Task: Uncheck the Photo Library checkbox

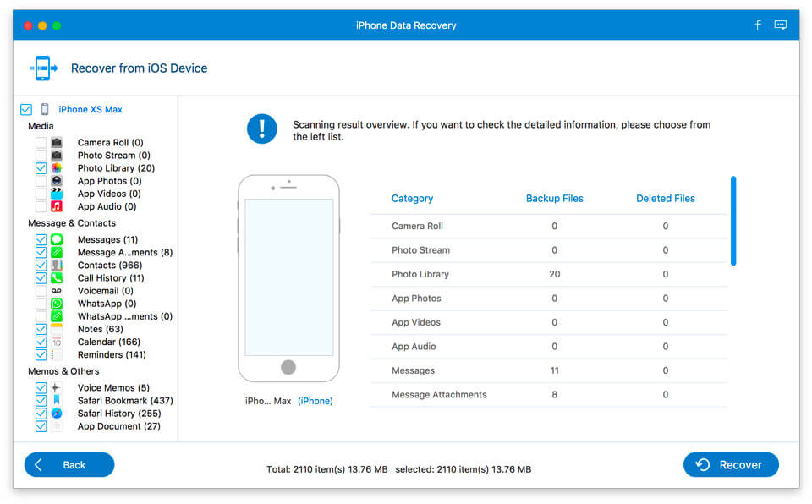Action: pyautogui.click(x=41, y=167)
